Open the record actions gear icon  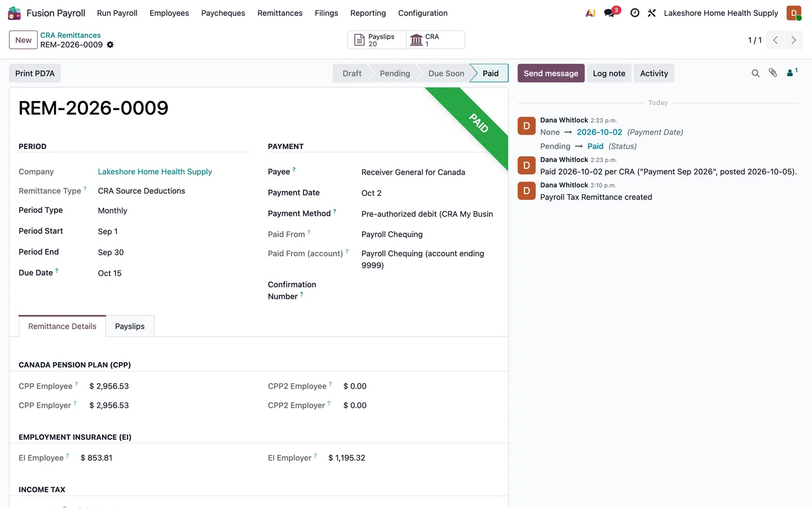click(x=111, y=45)
